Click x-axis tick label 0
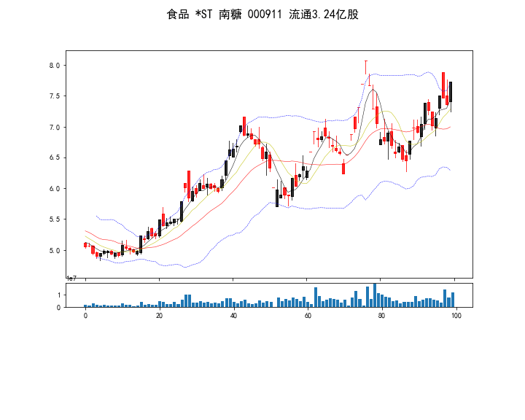The height and width of the screenshot is (420, 525). click(85, 316)
